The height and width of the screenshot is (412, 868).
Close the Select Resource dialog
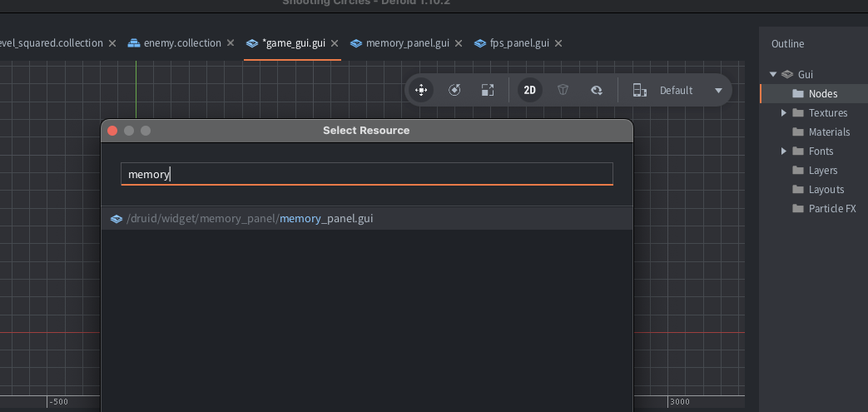[x=112, y=131]
